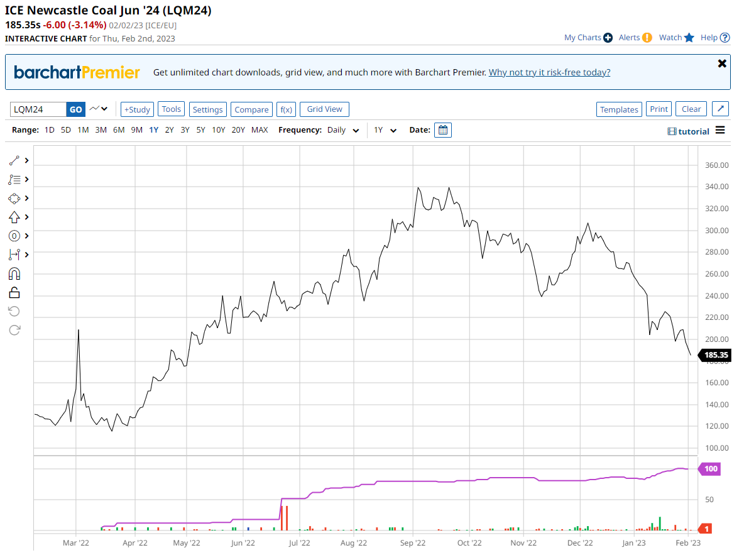Click the +Study button
744x560 pixels.
(x=136, y=109)
